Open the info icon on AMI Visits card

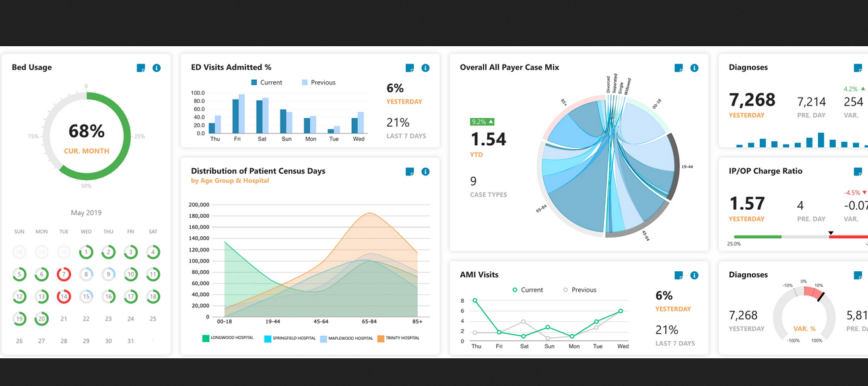[x=694, y=275]
